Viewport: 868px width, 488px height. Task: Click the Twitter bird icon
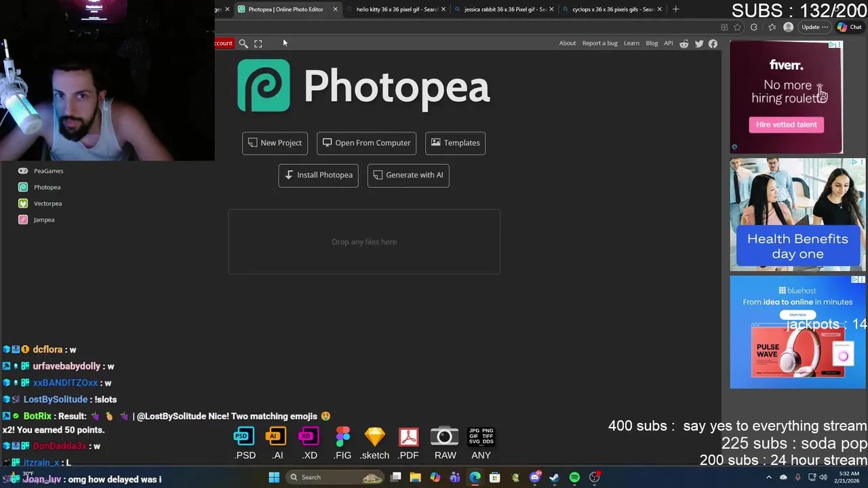699,43
